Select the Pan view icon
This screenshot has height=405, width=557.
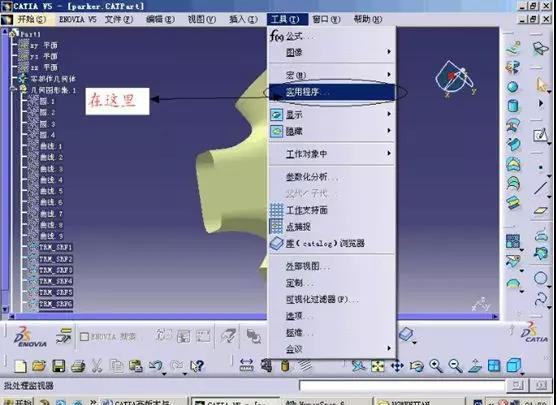397,365
